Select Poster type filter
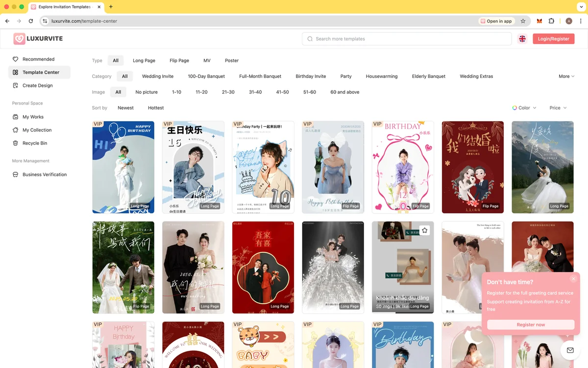 [x=232, y=60]
